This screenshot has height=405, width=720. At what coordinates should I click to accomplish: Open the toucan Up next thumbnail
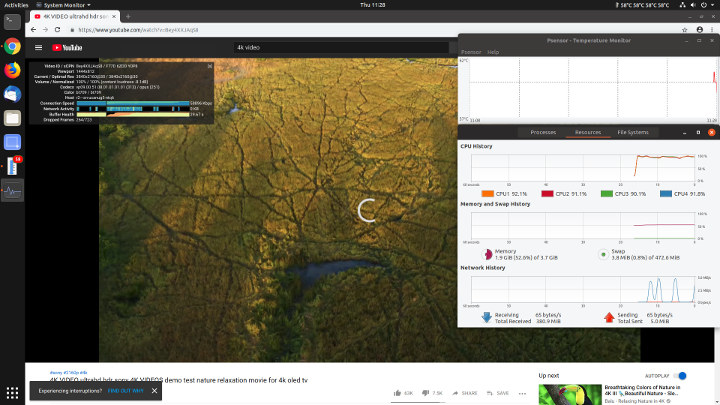pos(570,394)
